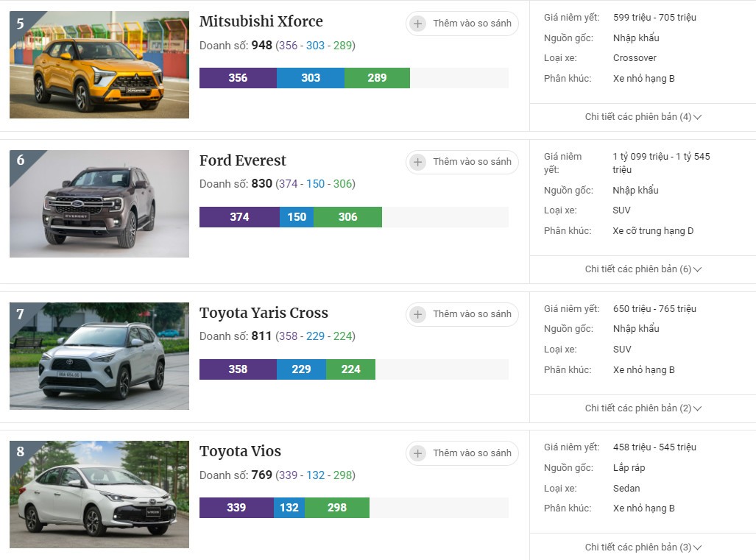756x560 pixels.
Task: Click green 224 segment of Yaris Cross bar
Action: (x=350, y=369)
